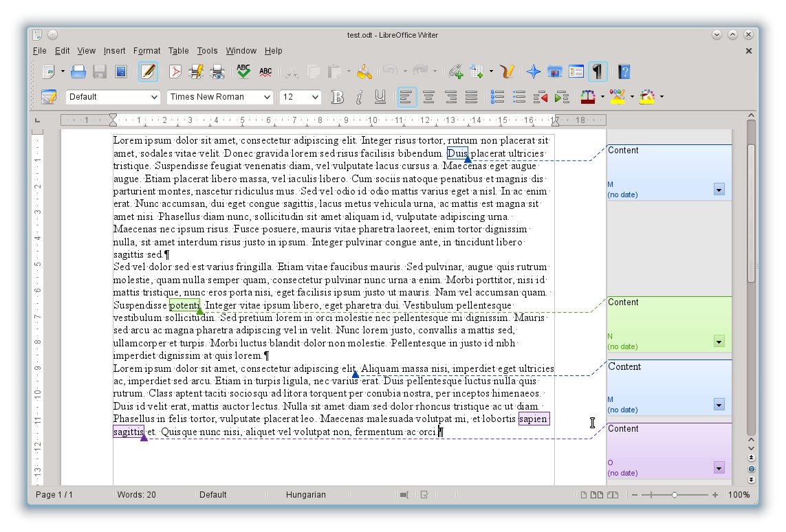Click the Default page style in status bar
Image resolution: width=786 pixels, height=532 pixels.
point(213,494)
